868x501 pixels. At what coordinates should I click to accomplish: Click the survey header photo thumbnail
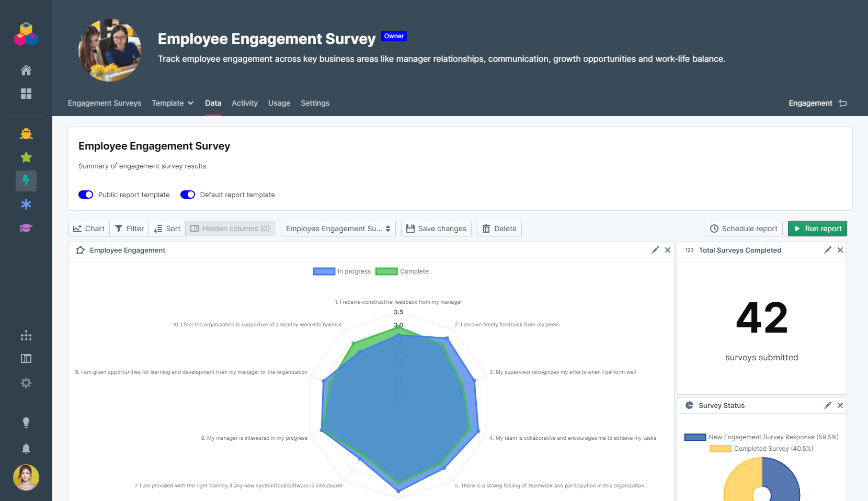[x=110, y=50]
